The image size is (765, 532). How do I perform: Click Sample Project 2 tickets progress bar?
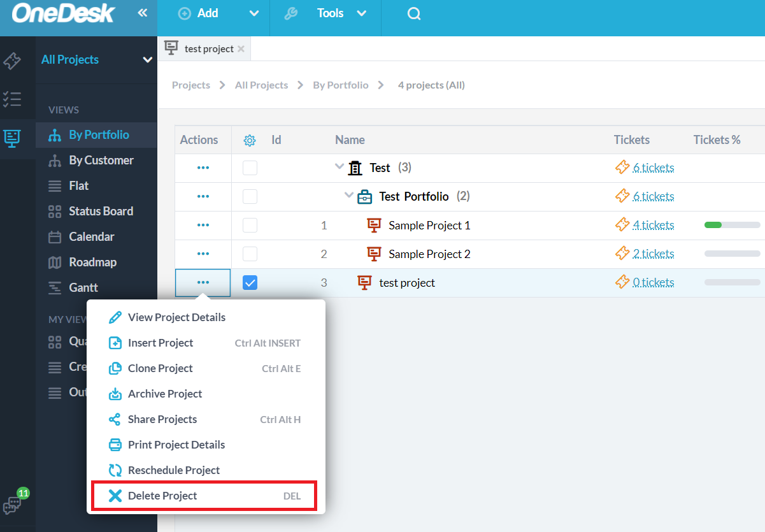[x=733, y=254]
